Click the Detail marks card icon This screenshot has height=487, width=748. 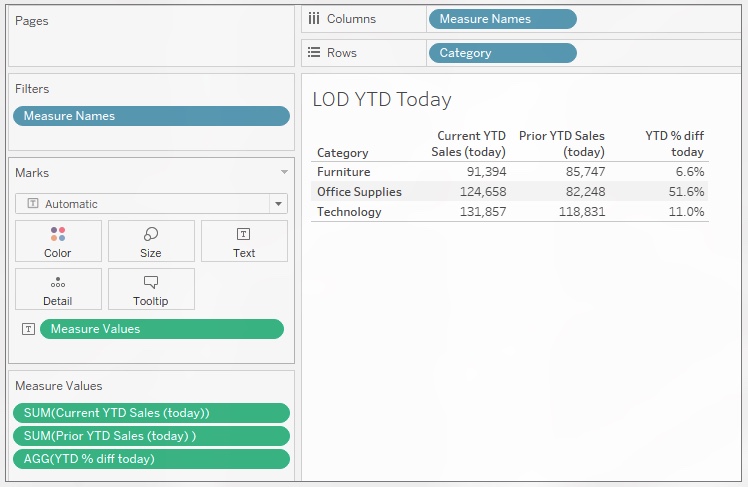58,283
